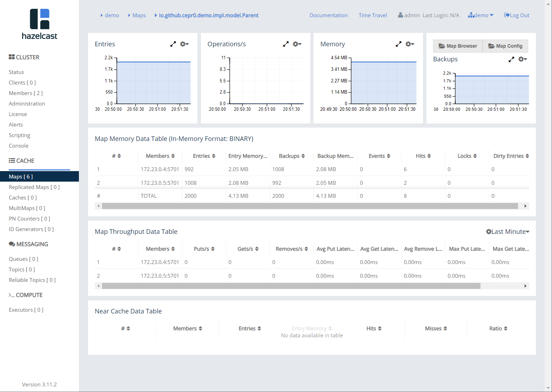Sort throughput table by Removes/s
Screen dimensions: 552x392
pos(292,249)
